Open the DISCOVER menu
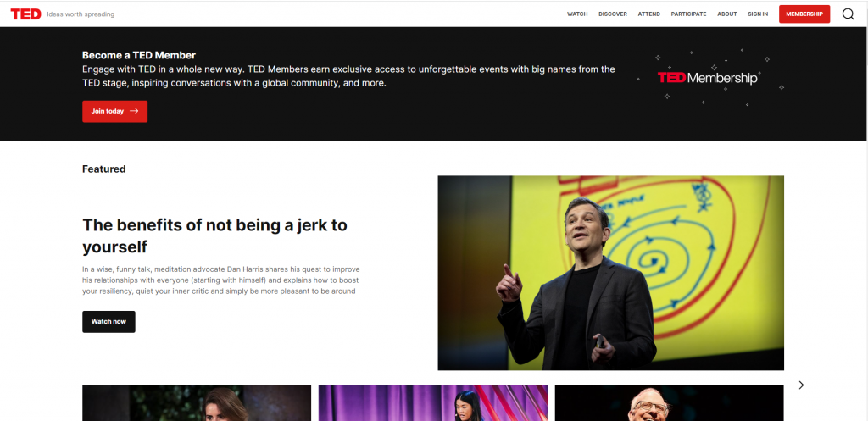 612,14
